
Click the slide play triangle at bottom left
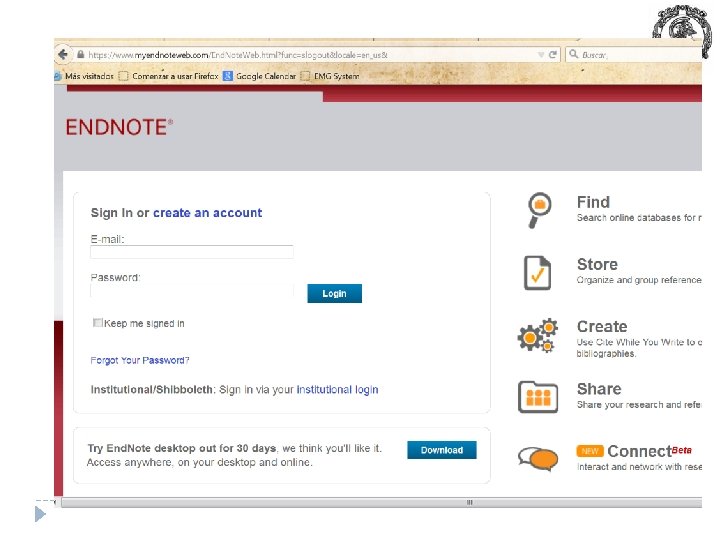(x=40, y=514)
